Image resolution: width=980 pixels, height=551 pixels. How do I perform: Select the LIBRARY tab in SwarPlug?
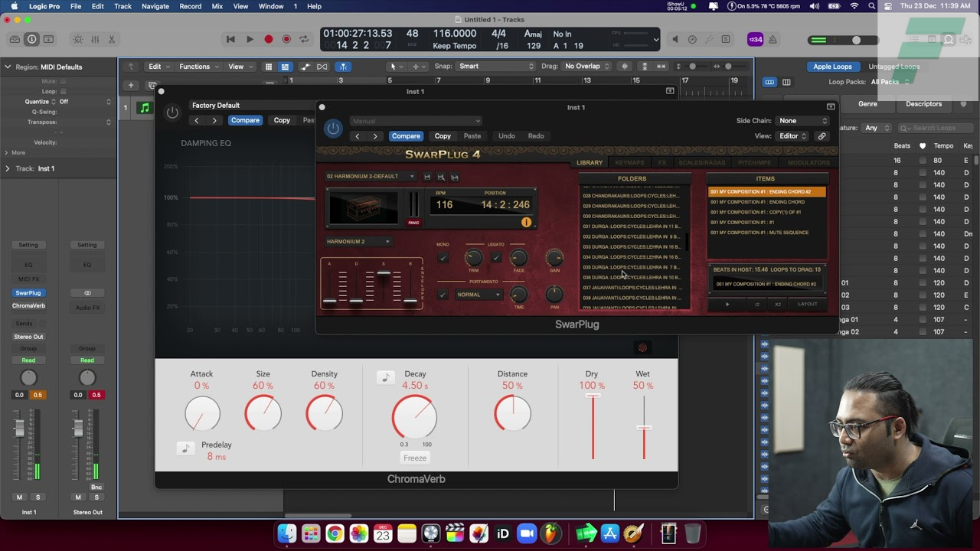coord(590,162)
